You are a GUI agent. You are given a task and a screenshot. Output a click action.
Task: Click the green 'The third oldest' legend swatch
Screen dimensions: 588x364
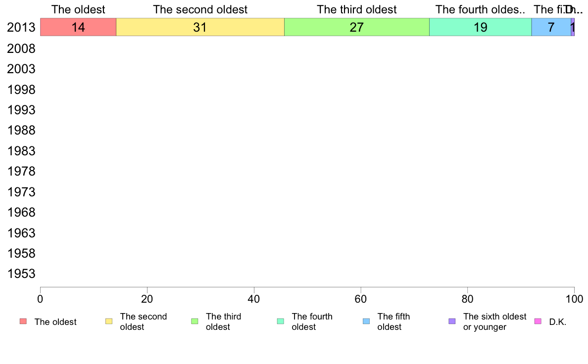[195, 321]
